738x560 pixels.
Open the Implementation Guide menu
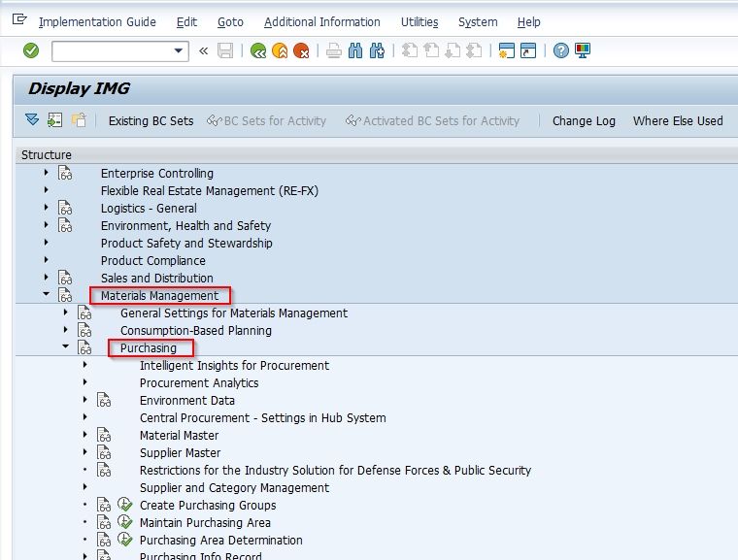tap(97, 22)
